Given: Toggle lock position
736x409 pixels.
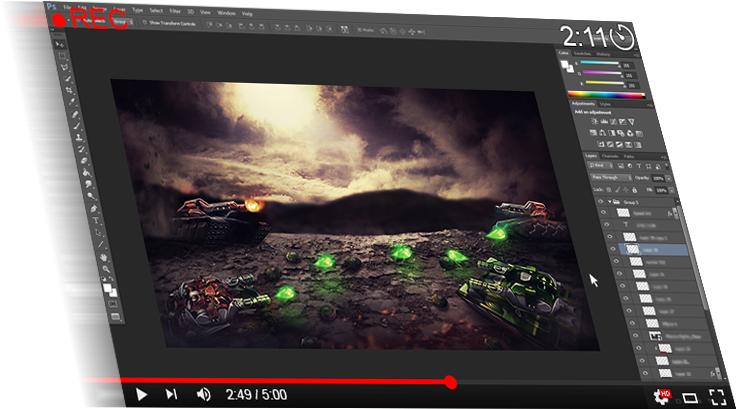Looking at the screenshot, I should click(626, 190).
